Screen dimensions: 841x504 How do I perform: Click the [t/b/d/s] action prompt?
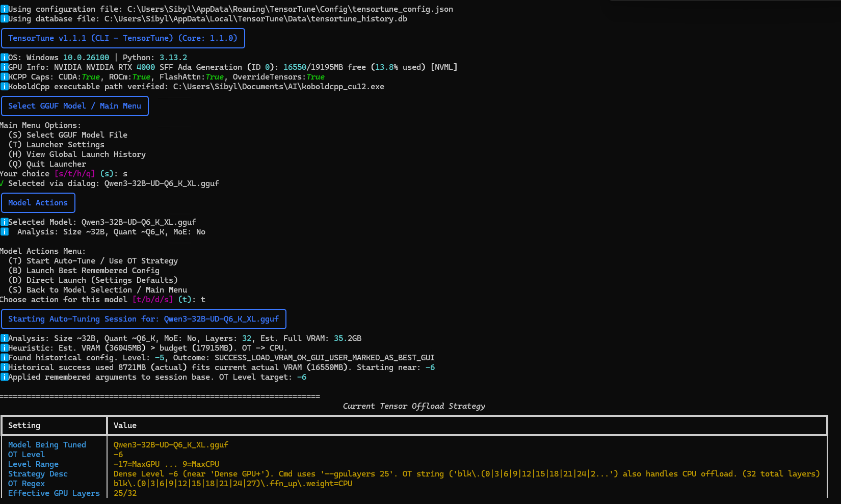tap(153, 300)
